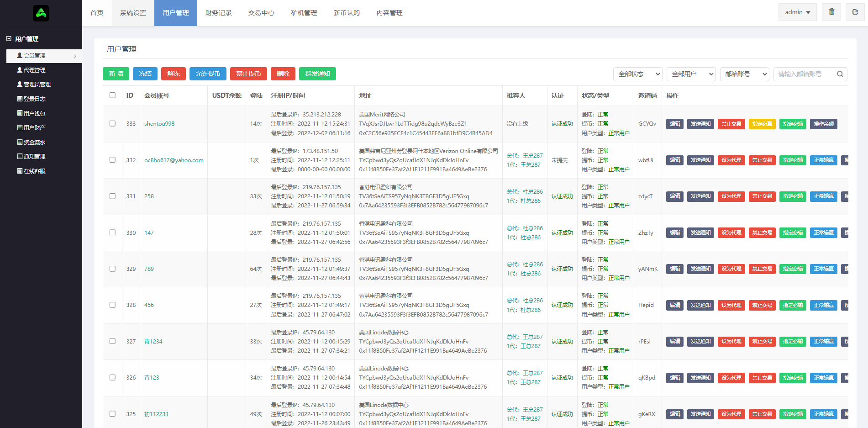Click 发送通知 for user 初112233

[700, 414]
